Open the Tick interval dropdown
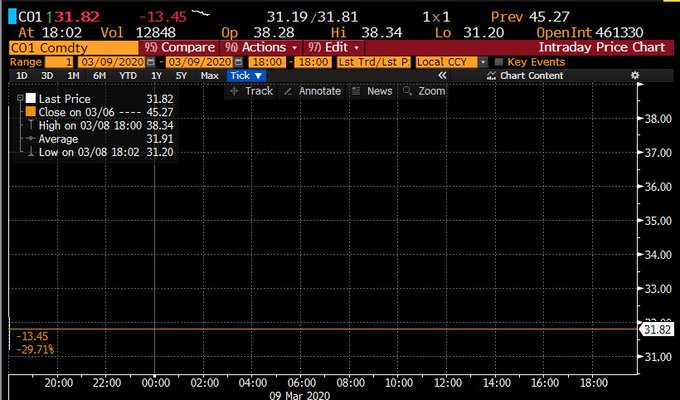Image resolution: width=680 pixels, height=400 pixels. 245,75
